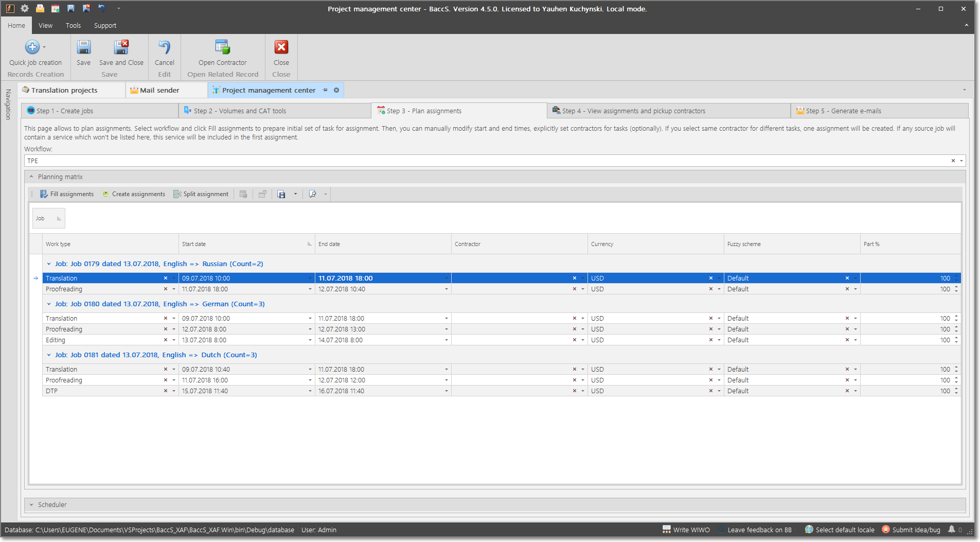This screenshot has width=980, height=542.
Task: Click the save disk icon in title bar
Action: coord(71,8)
